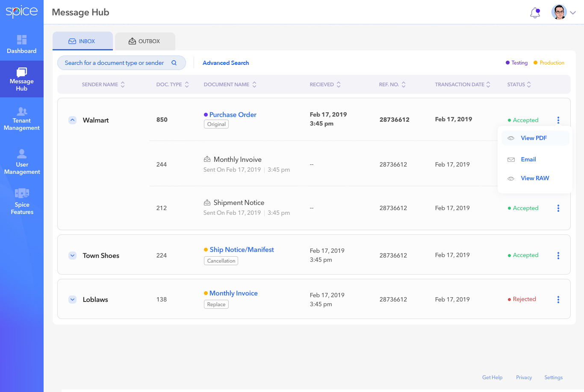Select View PDF from context menu

click(x=534, y=138)
